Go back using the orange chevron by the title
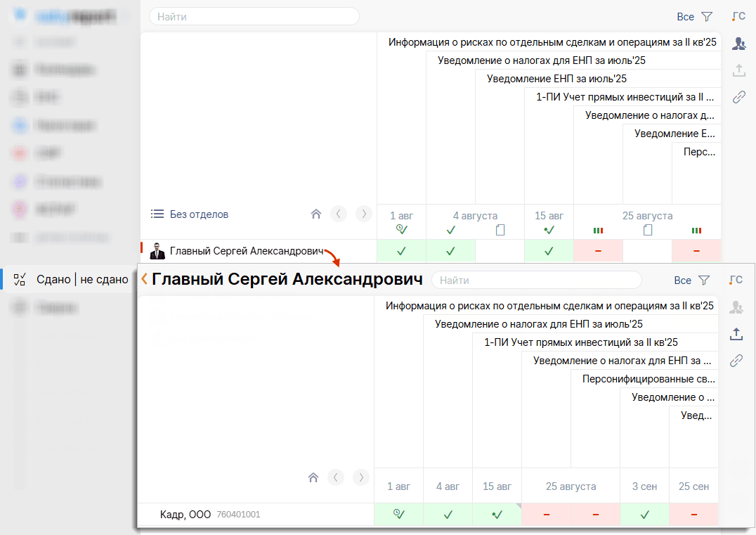The image size is (756, 535). pyautogui.click(x=144, y=279)
